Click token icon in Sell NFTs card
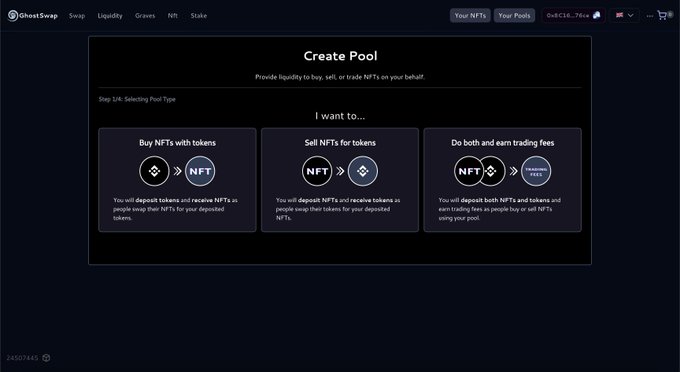This screenshot has width=680, height=372. coord(363,171)
